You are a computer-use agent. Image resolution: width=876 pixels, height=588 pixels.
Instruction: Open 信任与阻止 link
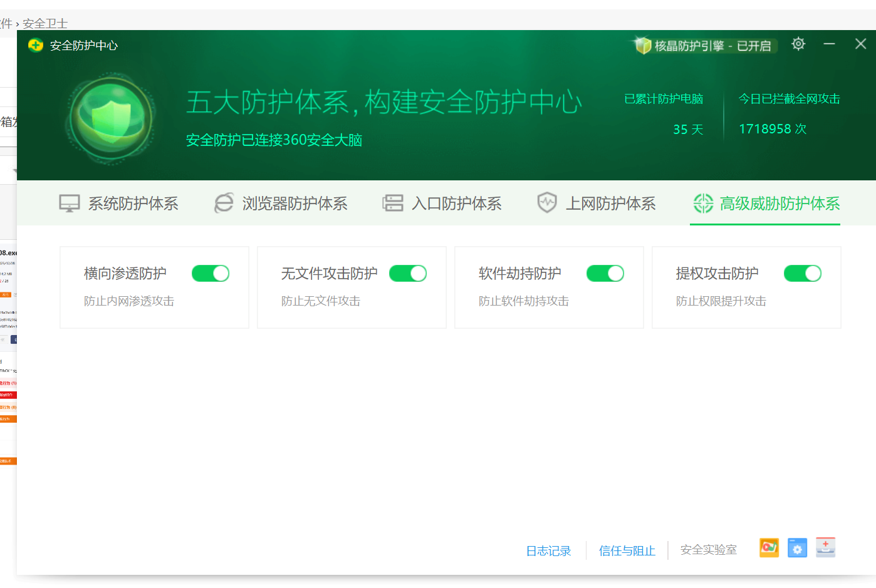(627, 551)
